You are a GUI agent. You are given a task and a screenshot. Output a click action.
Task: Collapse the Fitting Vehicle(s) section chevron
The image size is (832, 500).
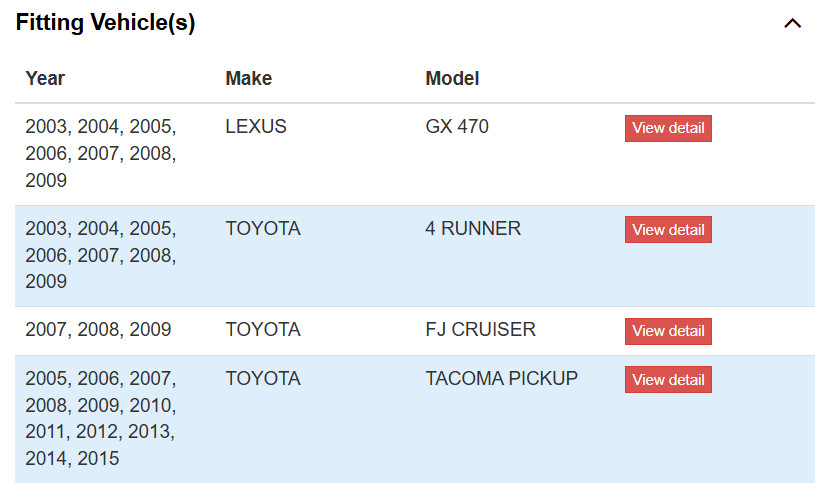792,23
